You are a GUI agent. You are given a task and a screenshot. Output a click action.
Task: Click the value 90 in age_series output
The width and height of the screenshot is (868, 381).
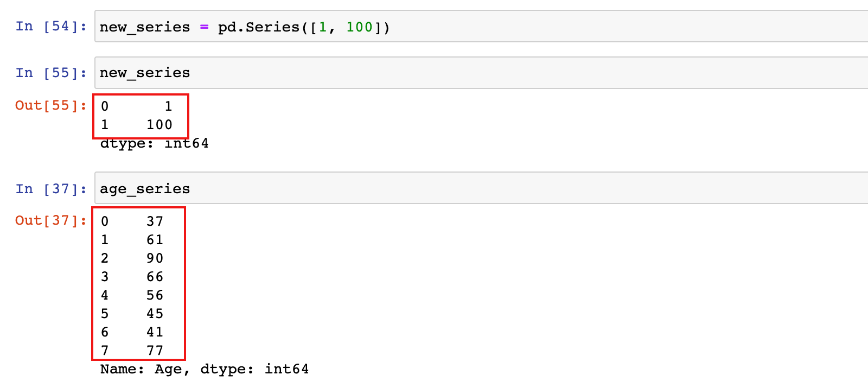pyautogui.click(x=155, y=258)
